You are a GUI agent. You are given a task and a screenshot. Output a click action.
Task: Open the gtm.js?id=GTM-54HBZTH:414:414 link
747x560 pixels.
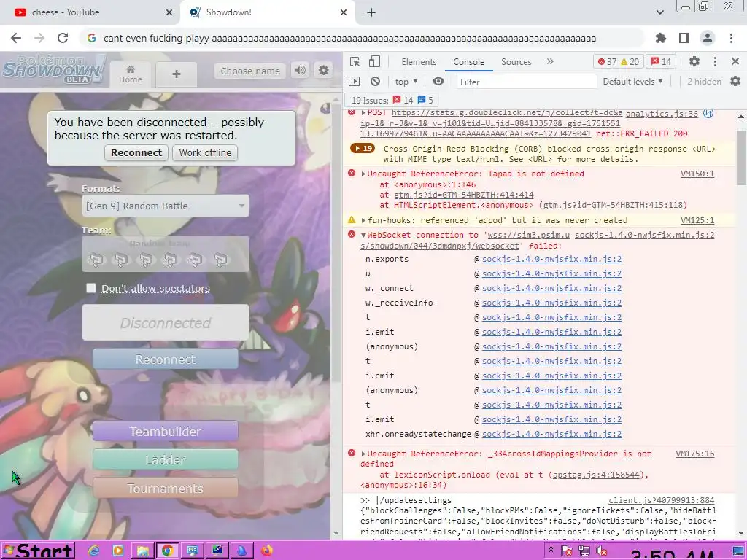point(463,195)
